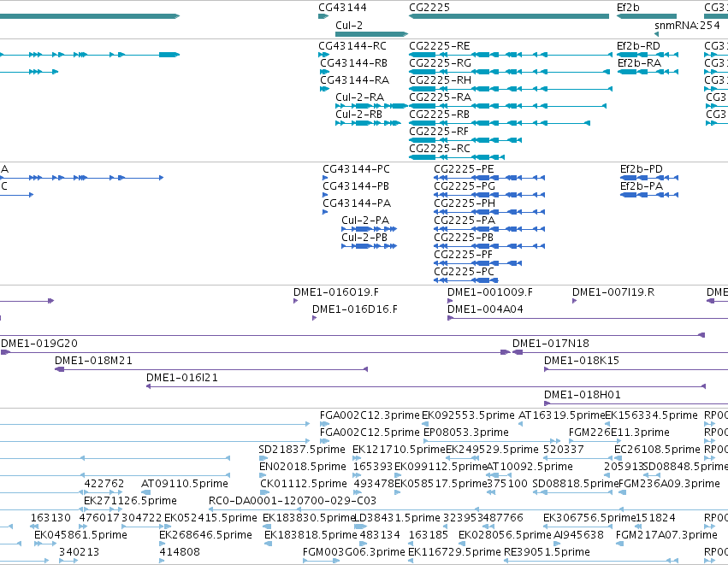Image resolution: width=728 pixels, height=565 pixels.
Task: Click the Ef2b gene label
Action: pyautogui.click(x=628, y=8)
